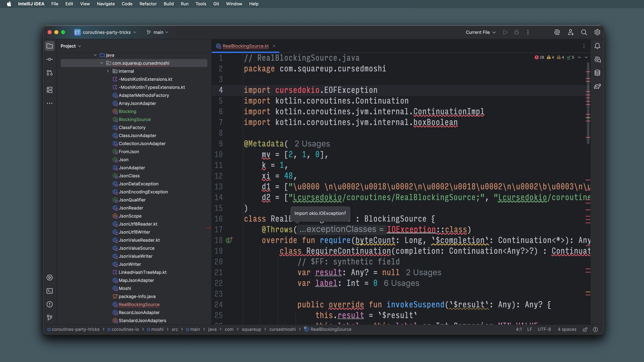Open the Commit tool window icon
This screenshot has height=362, width=644.
50,59
